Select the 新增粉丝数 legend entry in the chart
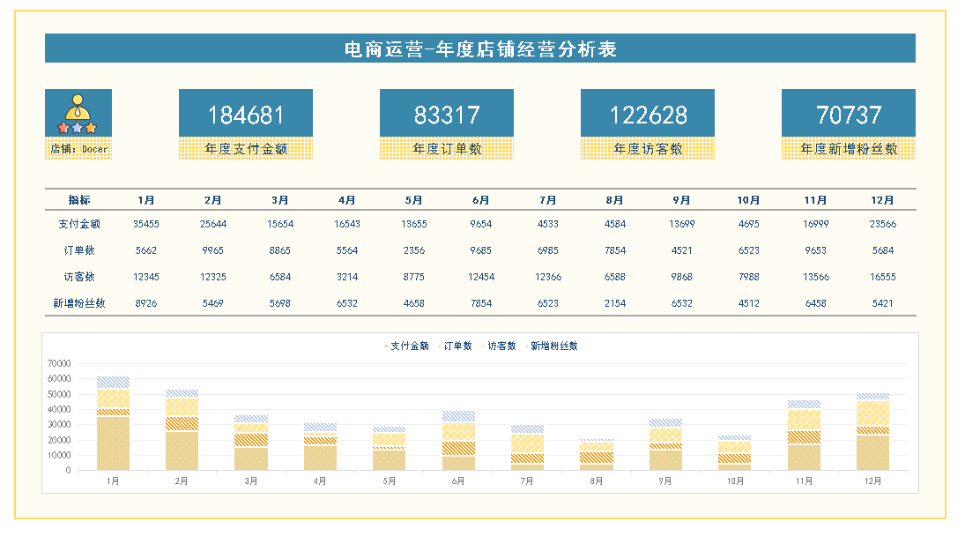This screenshot has height=536, width=980. [x=553, y=346]
